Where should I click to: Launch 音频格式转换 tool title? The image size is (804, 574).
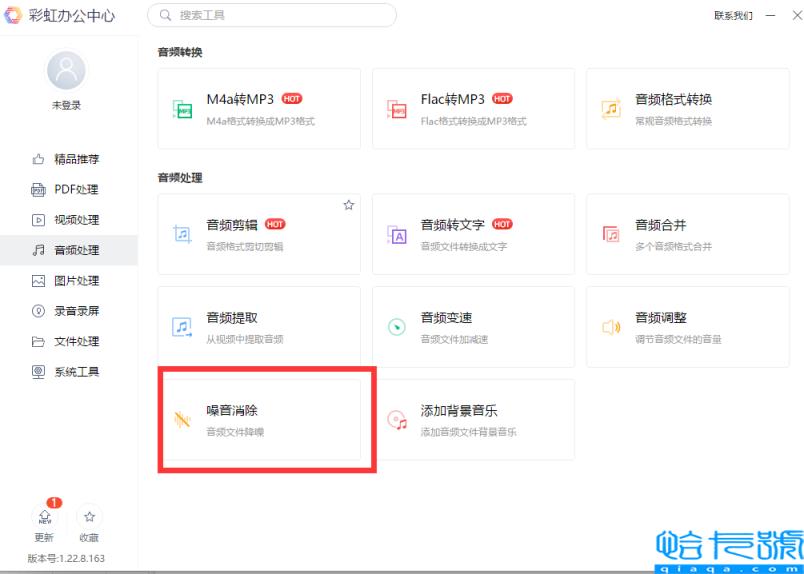tap(673, 99)
